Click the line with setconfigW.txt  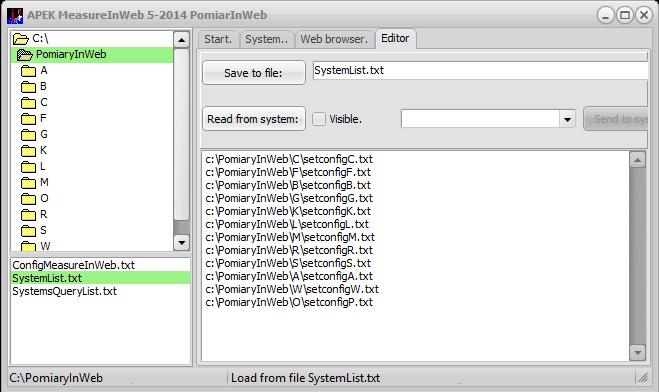click(x=292, y=289)
